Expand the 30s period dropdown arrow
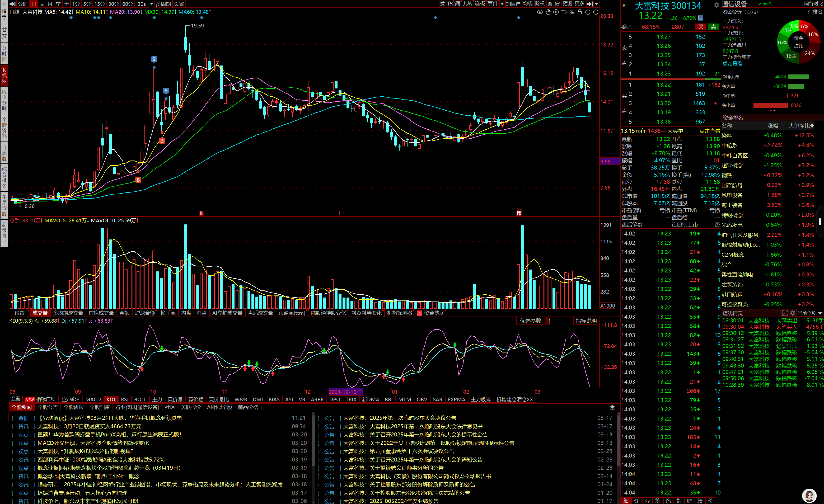 pyautogui.click(x=152, y=4)
